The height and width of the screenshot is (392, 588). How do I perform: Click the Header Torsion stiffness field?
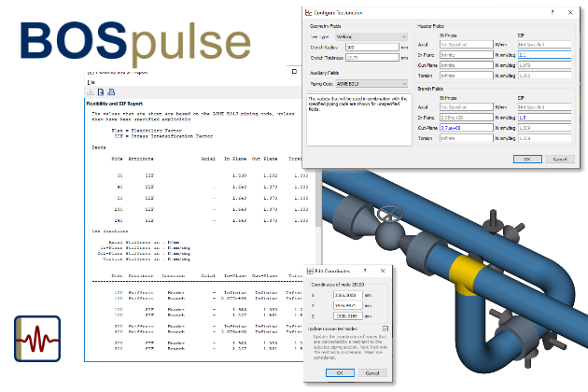click(x=466, y=76)
